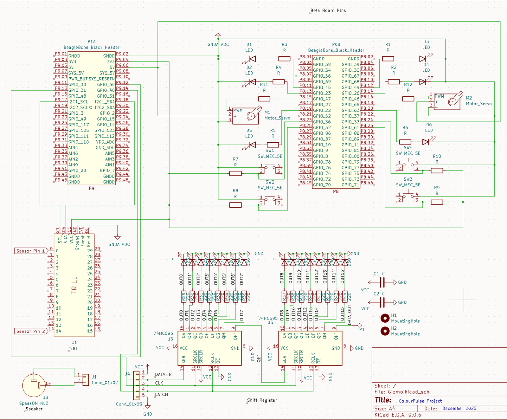Select the J4 Conn_01x05 connector
The height and width of the screenshot is (420, 507).
pyautogui.click(x=136, y=385)
